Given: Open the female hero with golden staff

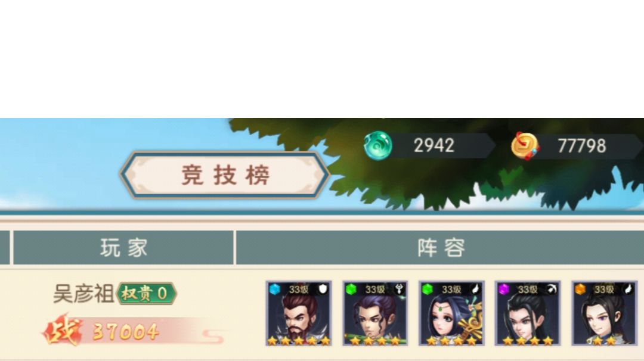Looking at the screenshot, I should click(x=451, y=313).
